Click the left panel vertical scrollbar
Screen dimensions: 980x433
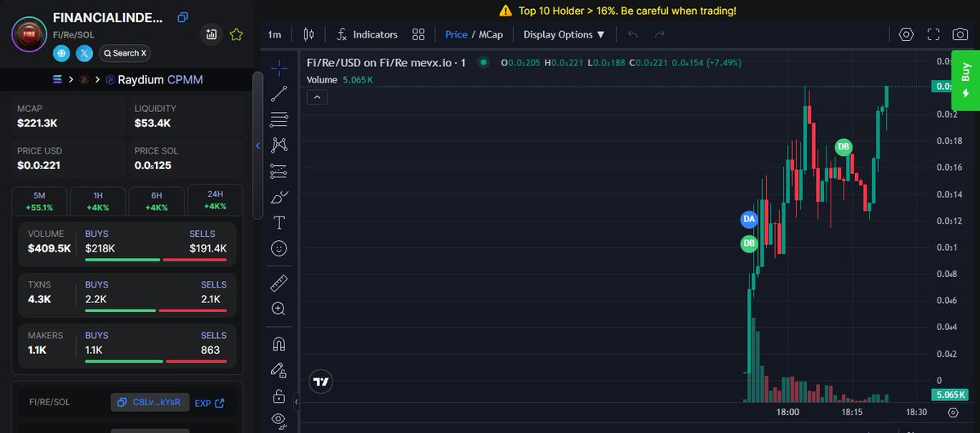pyautogui.click(x=257, y=144)
